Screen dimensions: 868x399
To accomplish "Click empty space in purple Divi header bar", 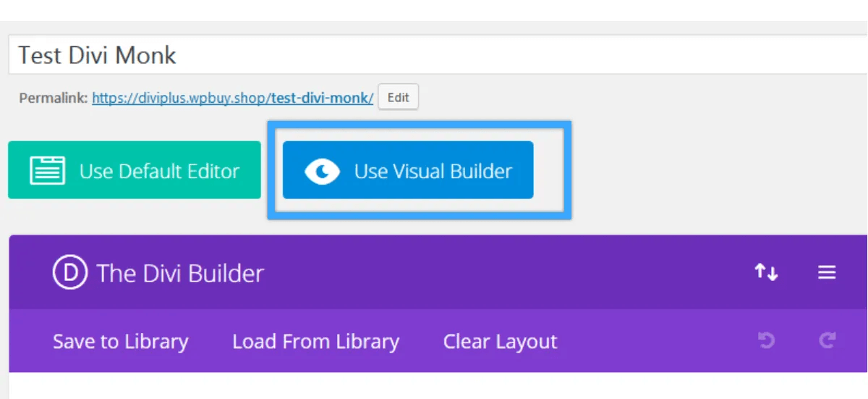I will (506, 273).
